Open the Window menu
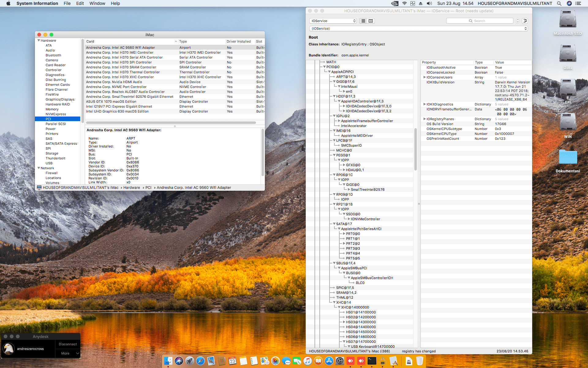The width and height of the screenshot is (588, 368). click(97, 3)
